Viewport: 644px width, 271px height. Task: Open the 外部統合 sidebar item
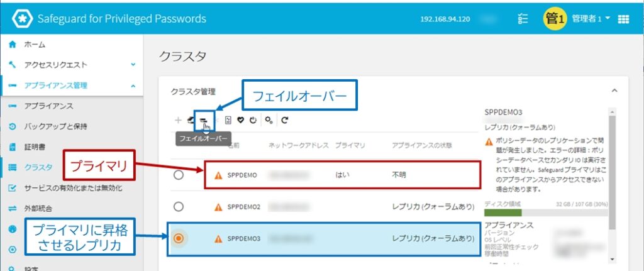72,209
